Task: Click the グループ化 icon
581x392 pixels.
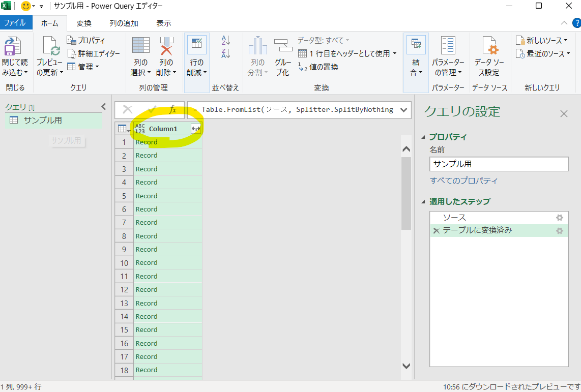Action: point(283,46)
